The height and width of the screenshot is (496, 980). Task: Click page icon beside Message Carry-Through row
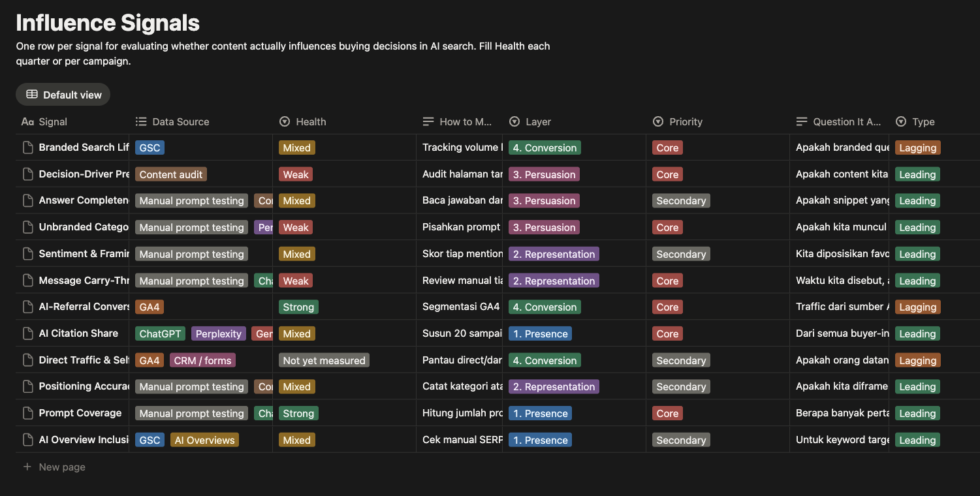(x=27, y=281)
